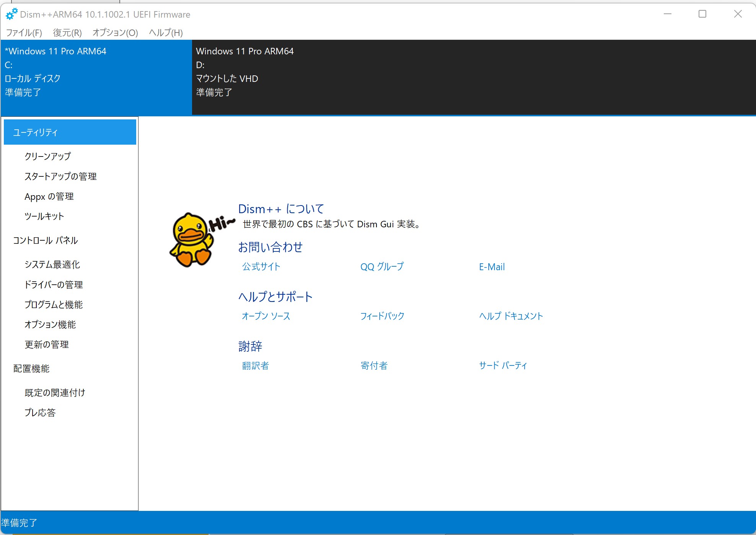Open the QQ グループ link
The height and width of the screenshot is (535, 756).
(x=382, y=267)
